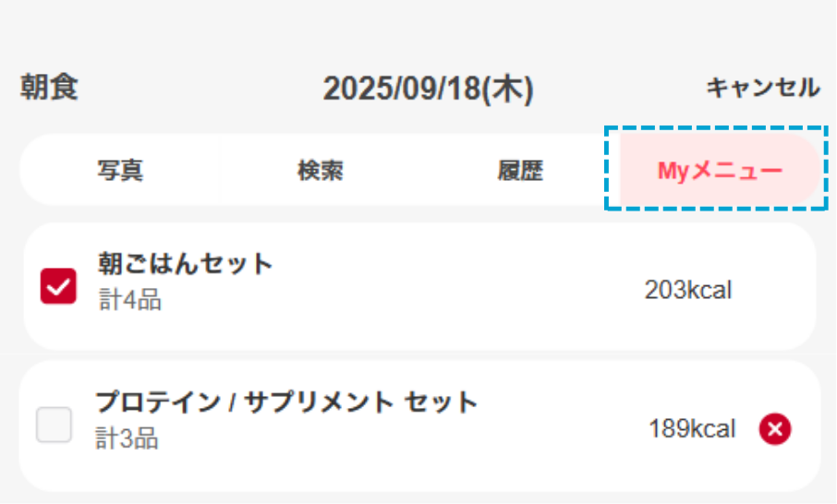This screenshot has width=837, height=504.
Task: Click the white checkmark on 朝ごはんセット
Action: pos(58,286)
